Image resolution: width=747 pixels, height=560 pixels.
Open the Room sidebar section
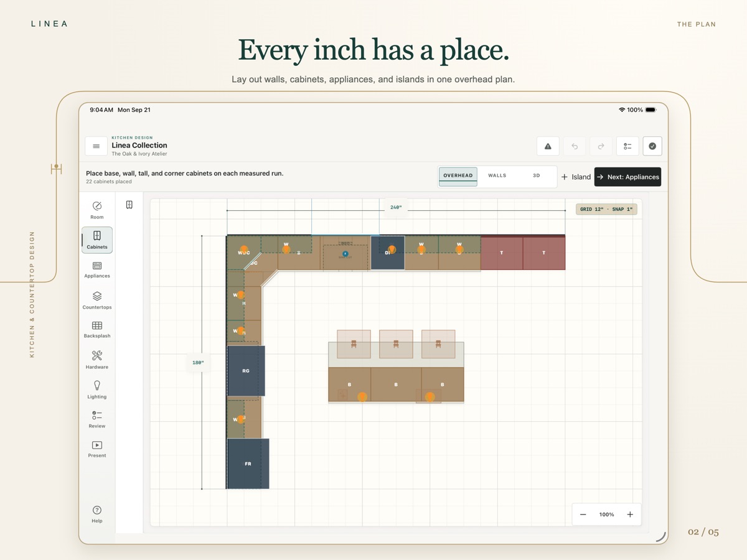(x=97, y=210)
